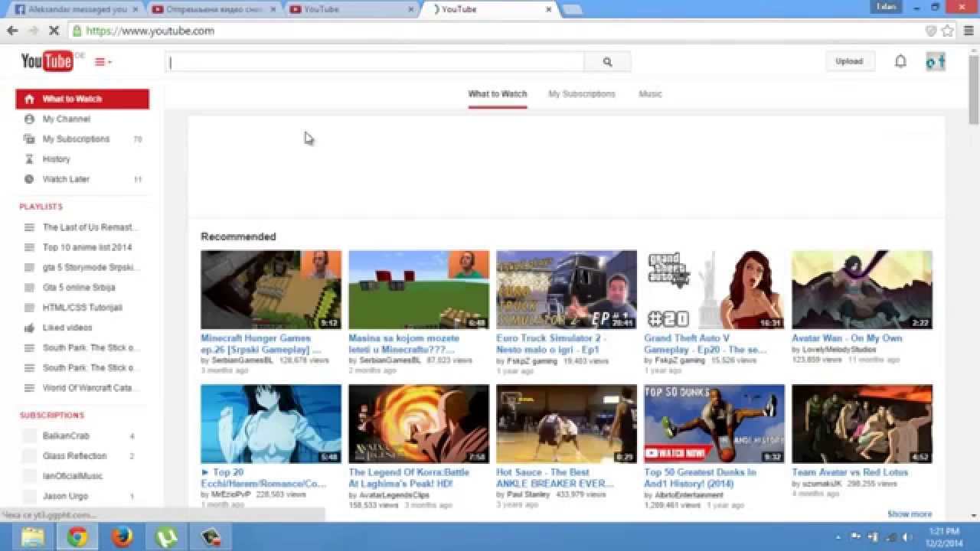Open the Chrome menu hamburger icon
The height and width of the screenshot is (551, 980).
click(x=967, y=31)
